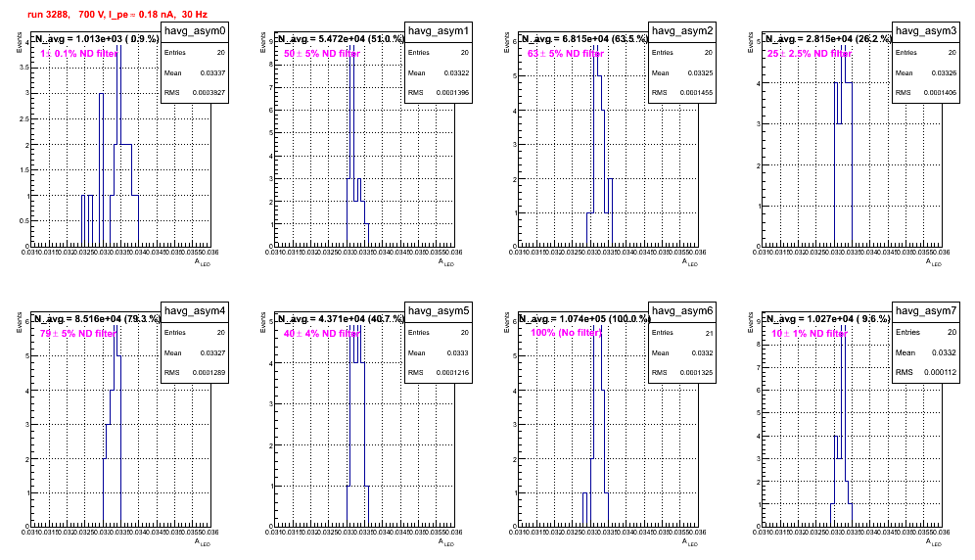Pick the magenta 10± 1% ND filter label
The image size is (975, 560).
click(x=810, y=334)
